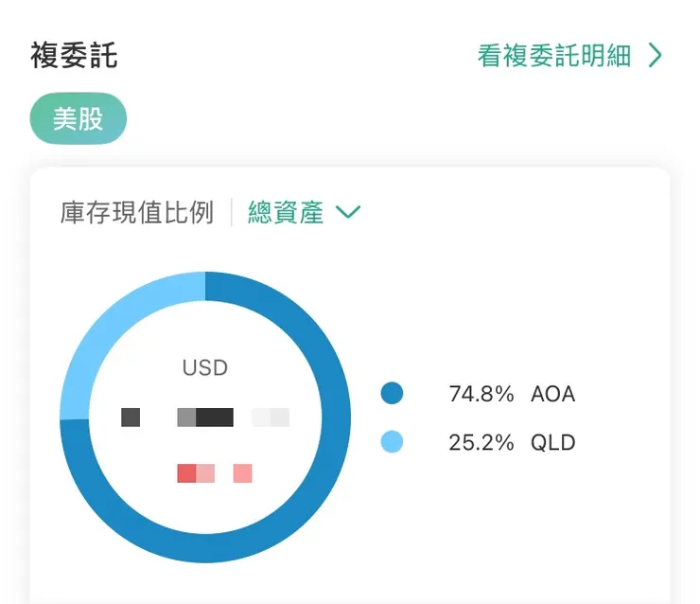Click the 74.8% percentage value
The height and width of the screenshot is (604, 700).
481,394
